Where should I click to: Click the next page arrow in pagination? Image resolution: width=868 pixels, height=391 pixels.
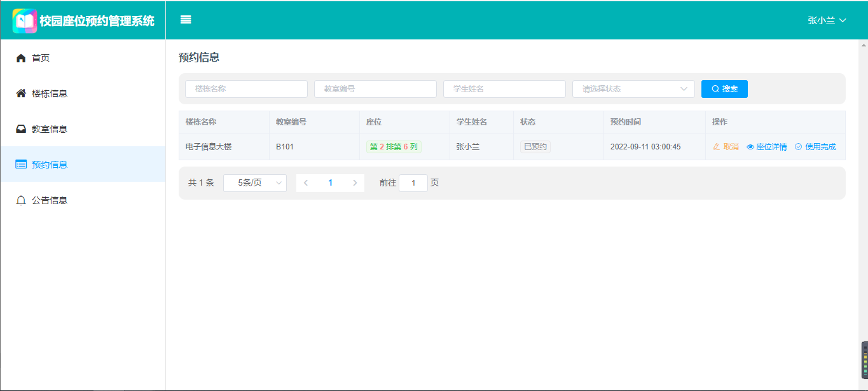click(355, 183)
